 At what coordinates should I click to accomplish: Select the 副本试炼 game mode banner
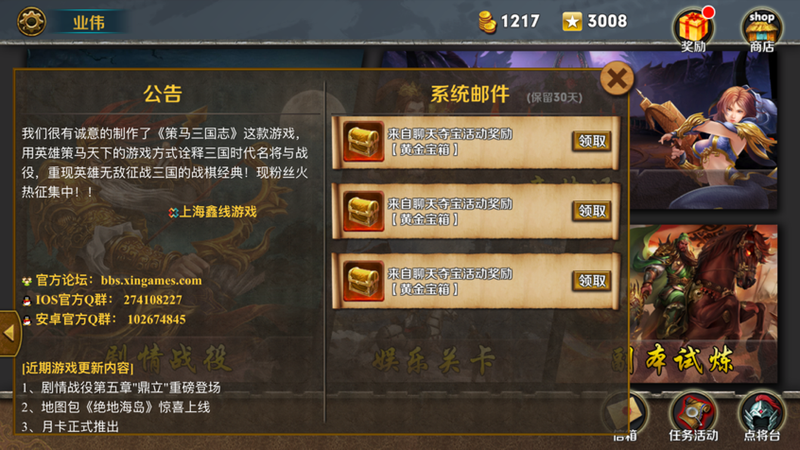(x=703, y=304)
